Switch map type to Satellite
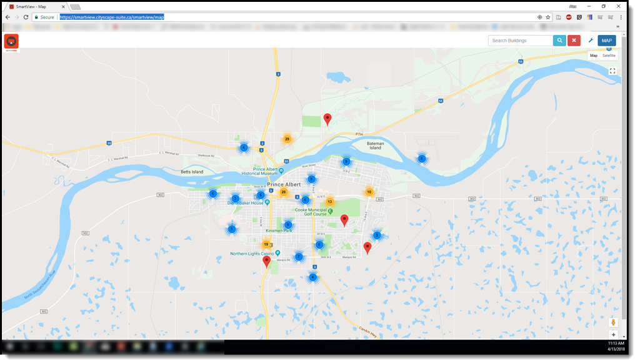Image resolution: width=638 pixels, height=364 pixels. coord(609,56)
